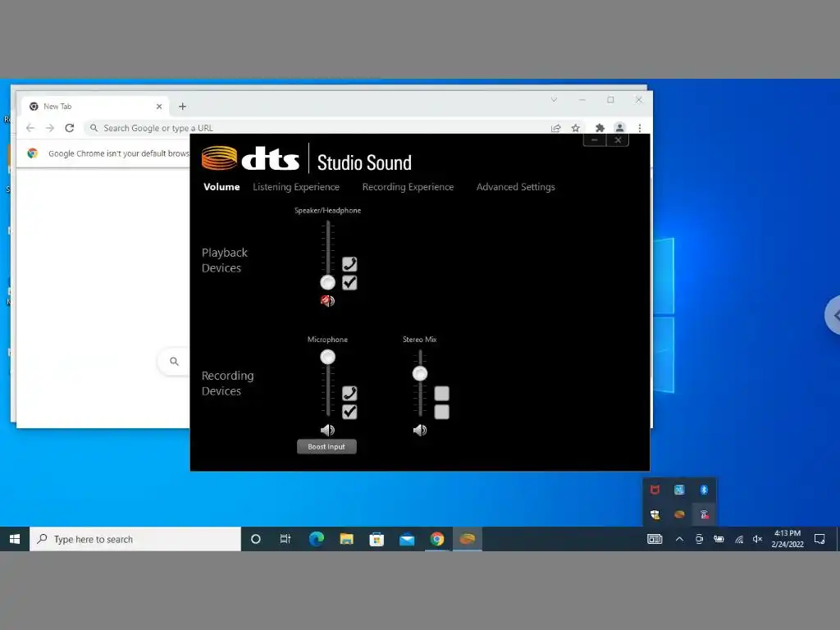Image resolution: width=840 pixels, height=630 pixels.
Task: Select the Volume tab
Action: [x=221, y=187]
